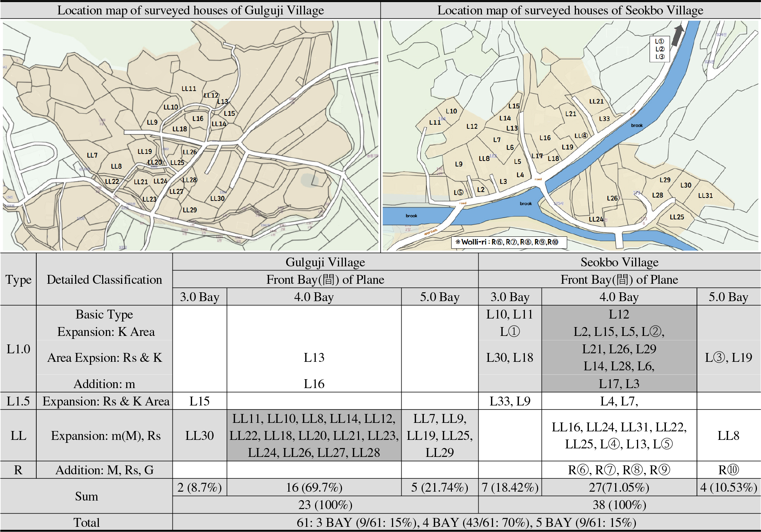This screenshot has width=761, height=532.
Task: Click the LL22 label on Gulguji map
Action: 112,182
